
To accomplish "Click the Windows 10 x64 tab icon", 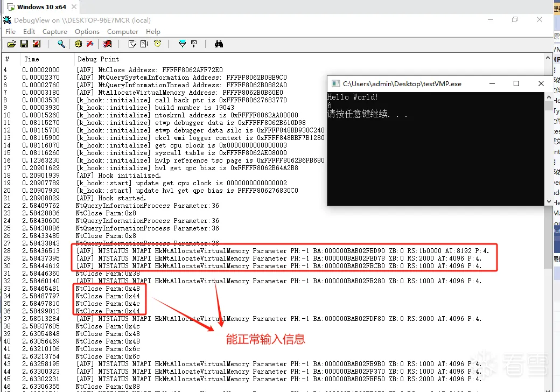I will point(11,7).
